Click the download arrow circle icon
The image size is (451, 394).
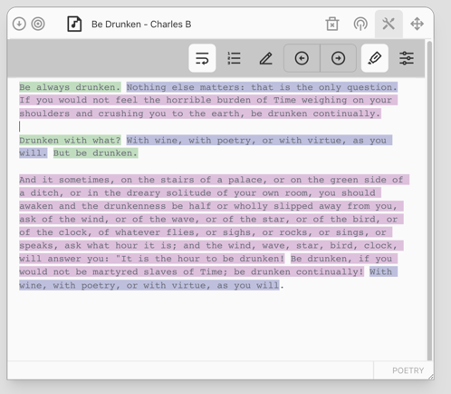(19, 24)
